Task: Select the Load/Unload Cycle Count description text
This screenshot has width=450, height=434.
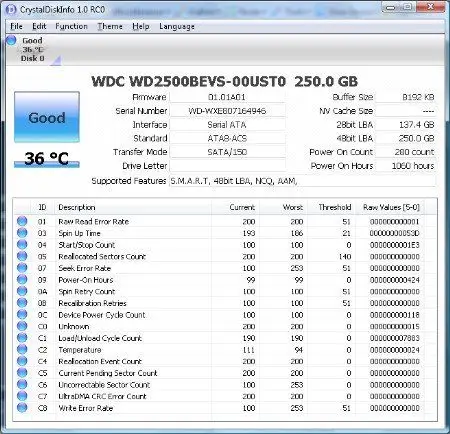Action: (x=100, y=338)
